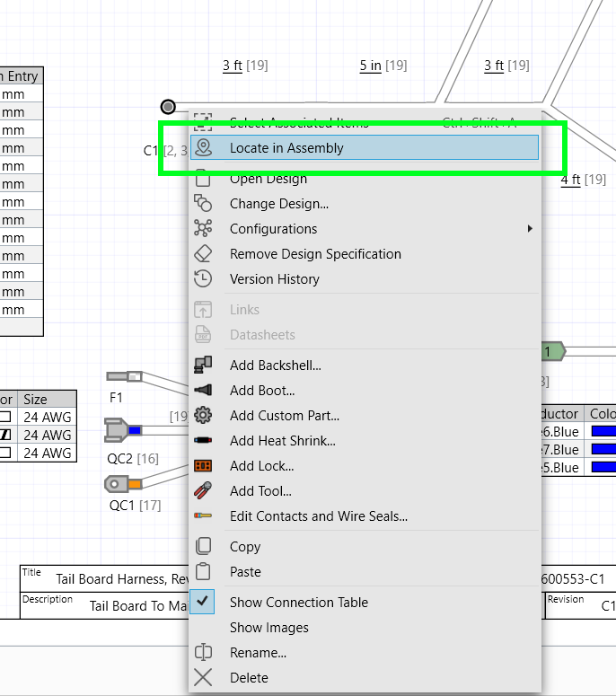The image size is (616, 696).
Task: Click the QC2 [16] label
Action: pyautogui.click(x=133, y=458)
